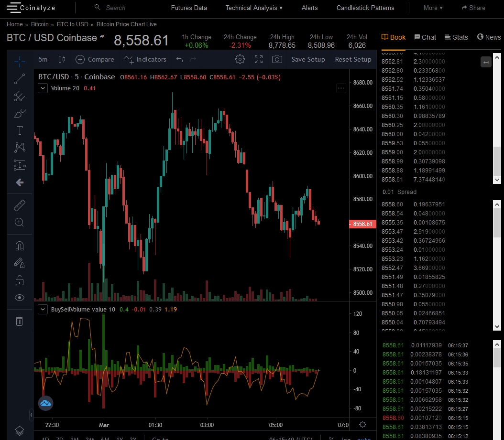Click the popup icon next to Coinbase
Image resolution: width=504 pixels, height=440 pixels.
(102, 37)
